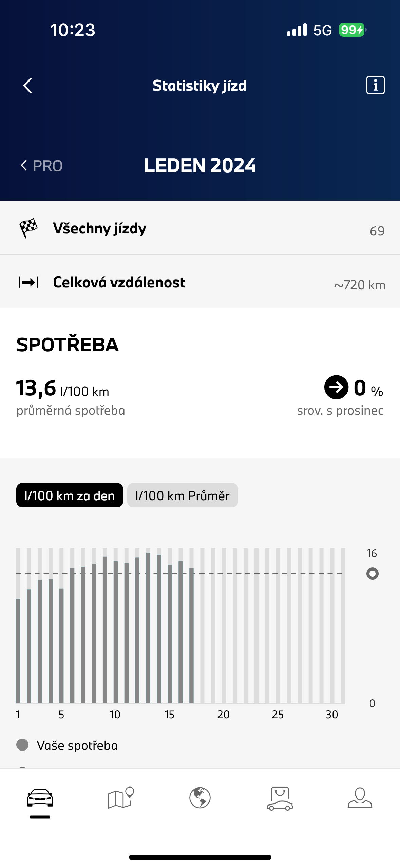
Task: Tap the average marker circle on chart
Action: pyautogui.click(x=372, y=574)
